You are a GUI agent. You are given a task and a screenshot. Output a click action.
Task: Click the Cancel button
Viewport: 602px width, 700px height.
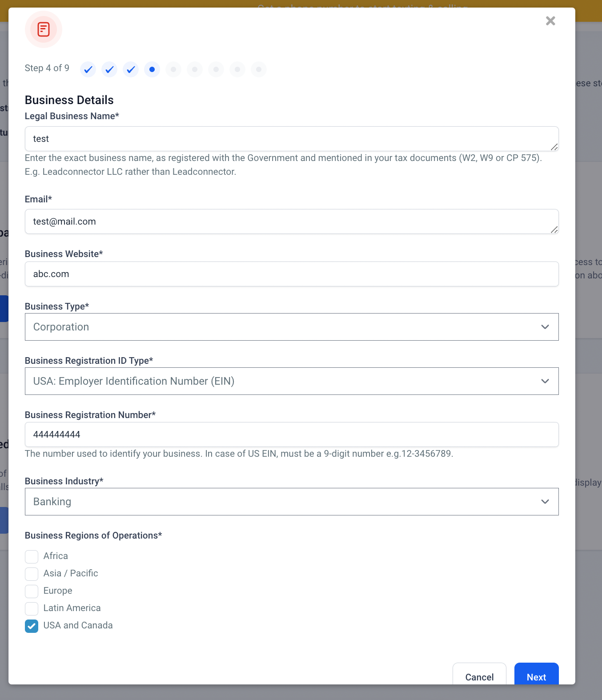pos(479,676)
